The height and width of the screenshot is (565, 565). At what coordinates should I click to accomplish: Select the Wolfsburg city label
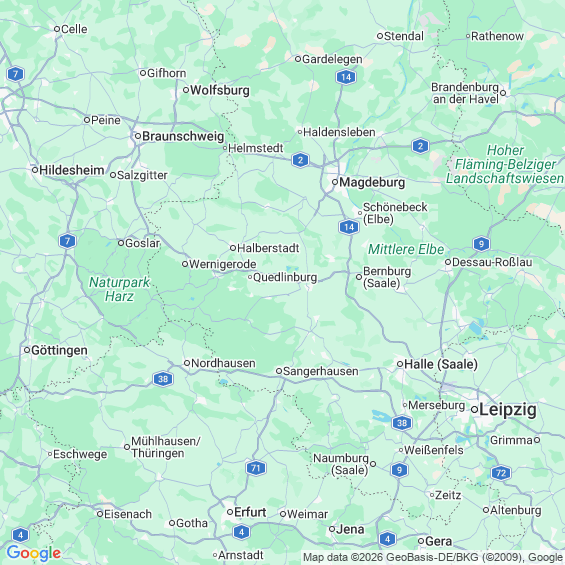(219, 90)
